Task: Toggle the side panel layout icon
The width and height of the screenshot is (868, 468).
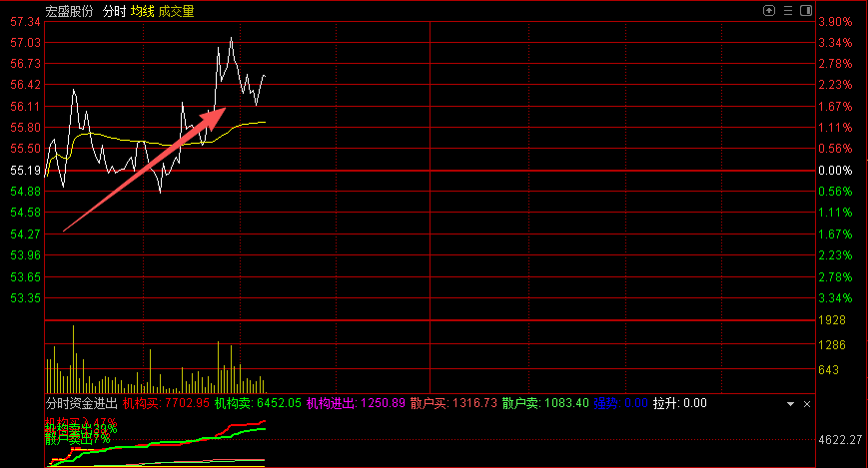Action: coord(805,11)
